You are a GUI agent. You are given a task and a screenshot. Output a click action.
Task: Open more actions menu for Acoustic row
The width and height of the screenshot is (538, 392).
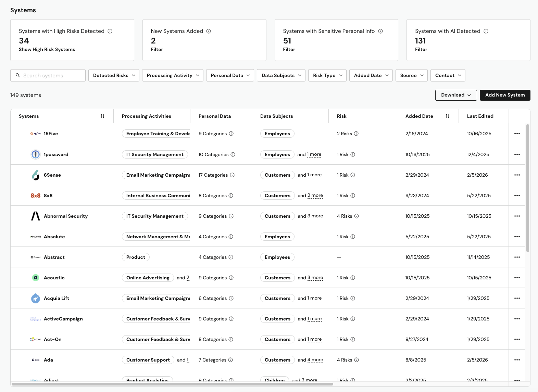pos(517,278)
